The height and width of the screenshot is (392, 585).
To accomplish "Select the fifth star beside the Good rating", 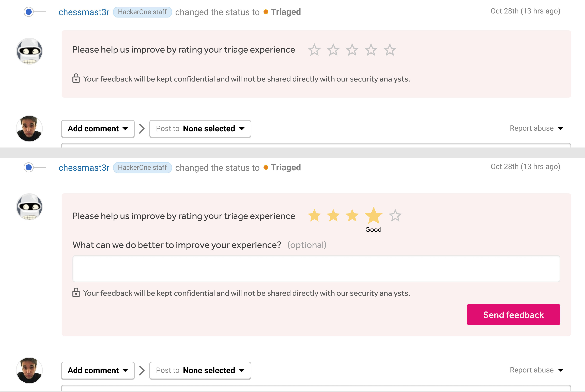I will [395, 216].
